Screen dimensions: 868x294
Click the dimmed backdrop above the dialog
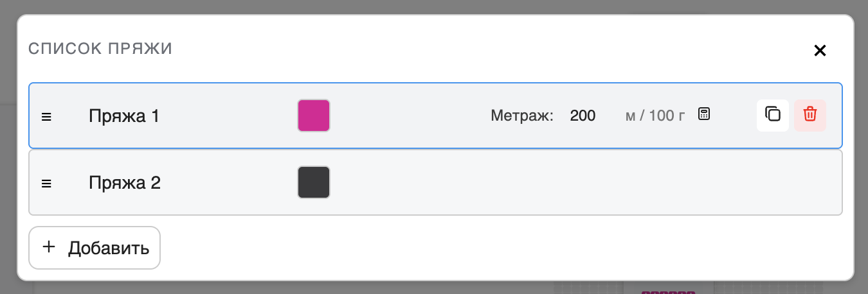434,6
